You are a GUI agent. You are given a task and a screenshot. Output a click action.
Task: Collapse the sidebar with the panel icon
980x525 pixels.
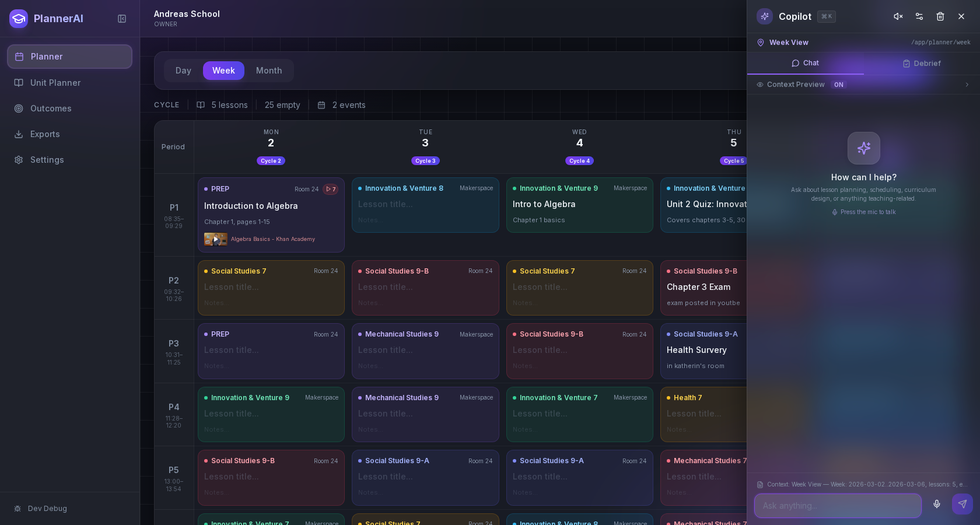pyautogui.click(x=122, y=19)
